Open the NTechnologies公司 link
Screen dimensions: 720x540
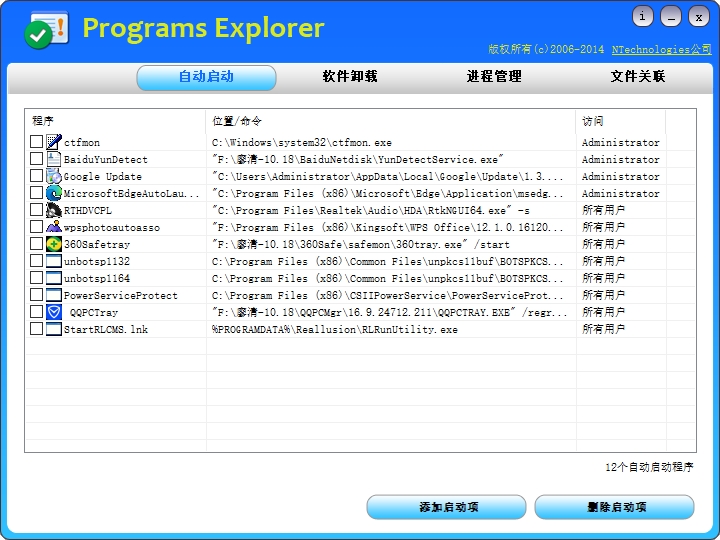click(661, 49)
